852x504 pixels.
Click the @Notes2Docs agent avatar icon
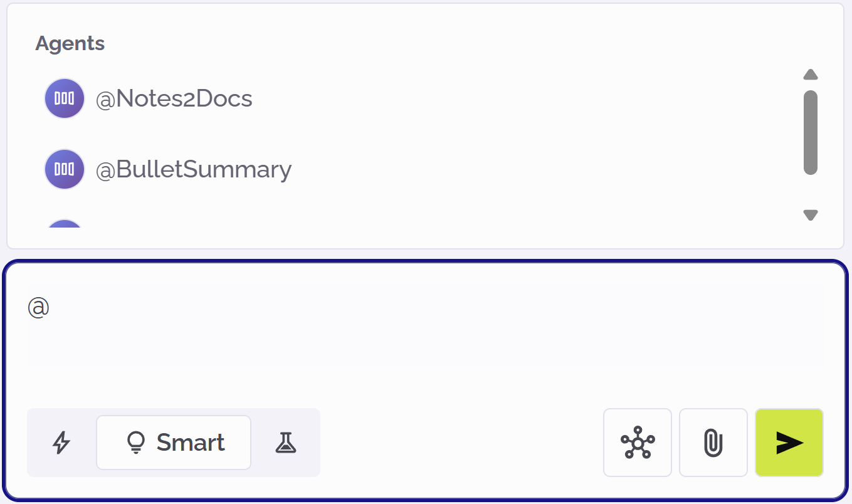(x=65, y=98)
